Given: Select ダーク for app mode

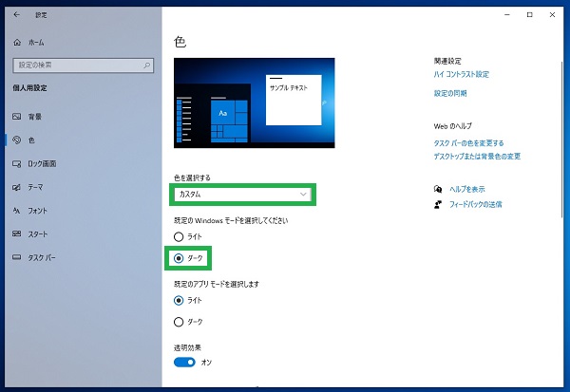Looking at the screenshot, I should (179, 322).
